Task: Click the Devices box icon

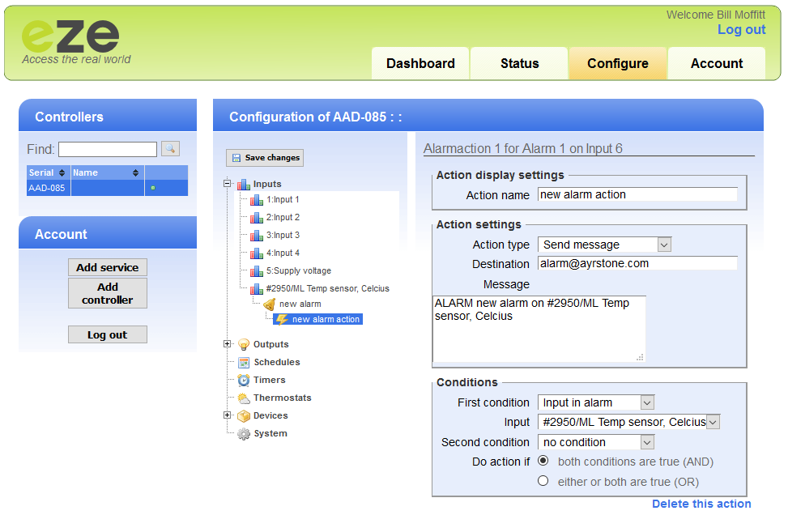Action: 244,415
